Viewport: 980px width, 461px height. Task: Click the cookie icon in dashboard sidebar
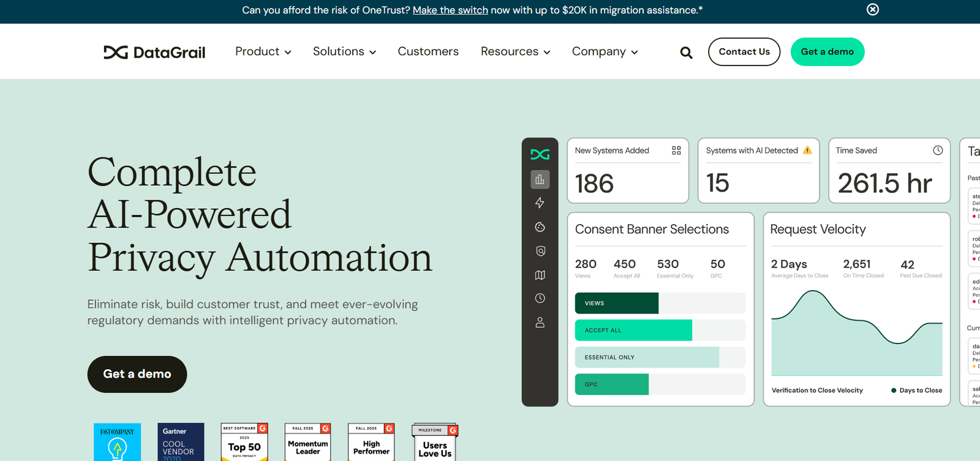coord(540,227)
